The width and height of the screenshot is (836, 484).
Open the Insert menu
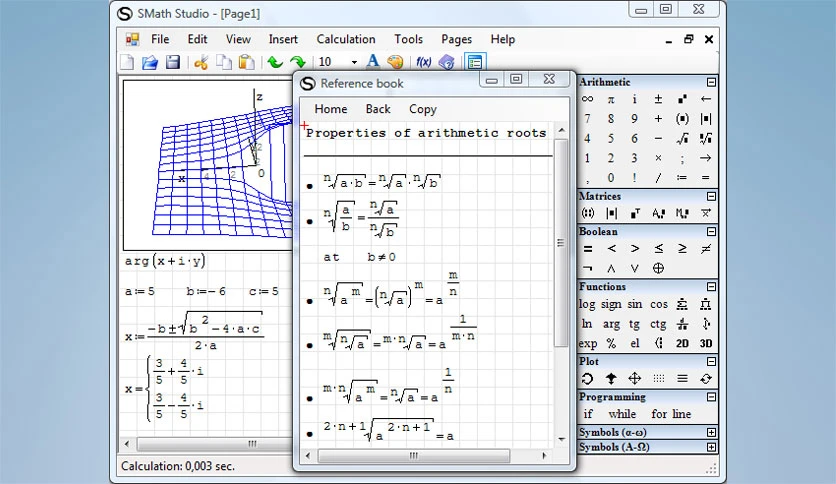click(283, 39)
